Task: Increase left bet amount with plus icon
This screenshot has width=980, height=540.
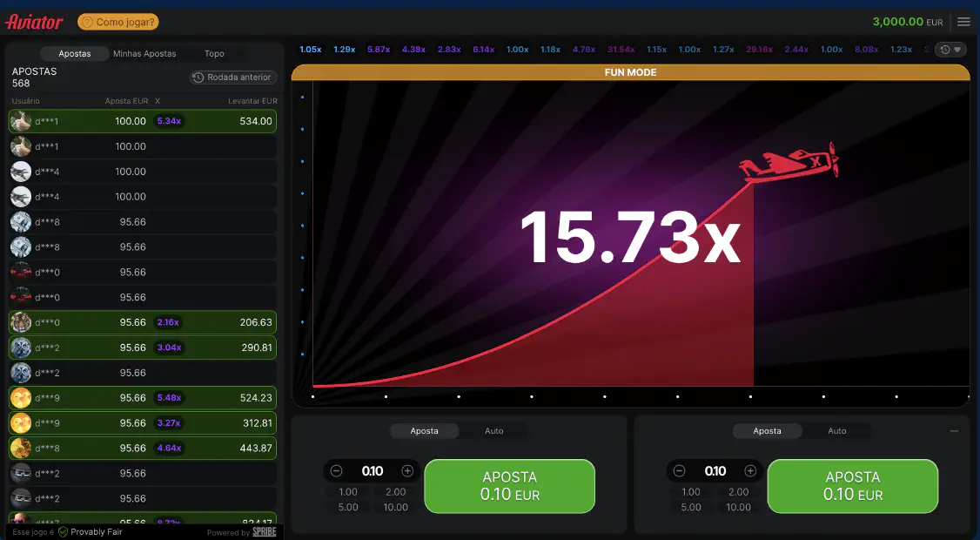Action: pos(407,471)
